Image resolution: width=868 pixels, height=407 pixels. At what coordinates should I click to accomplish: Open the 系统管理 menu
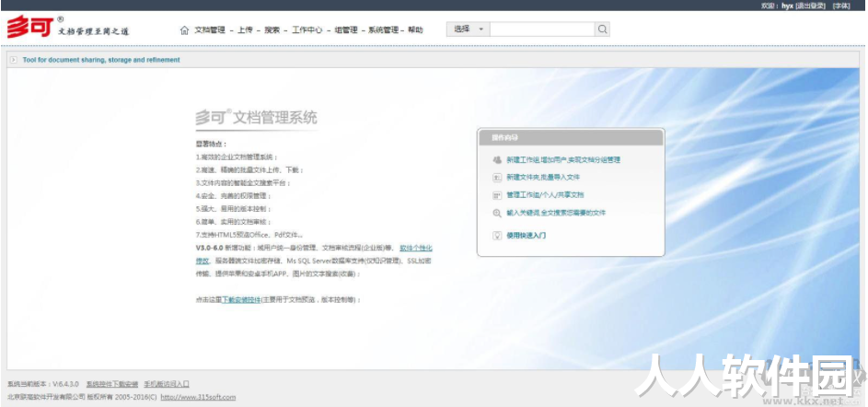tap(383, 29)
